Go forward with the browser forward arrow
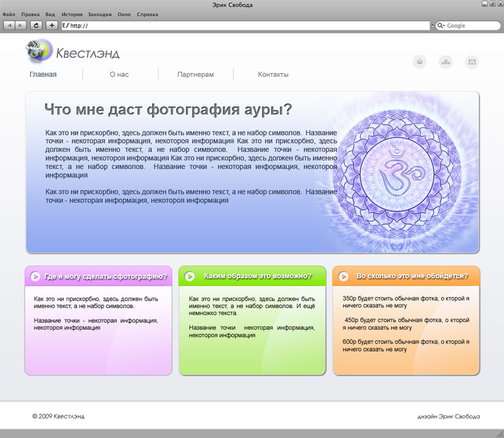The image size is (504, 438). pos(20,25)
